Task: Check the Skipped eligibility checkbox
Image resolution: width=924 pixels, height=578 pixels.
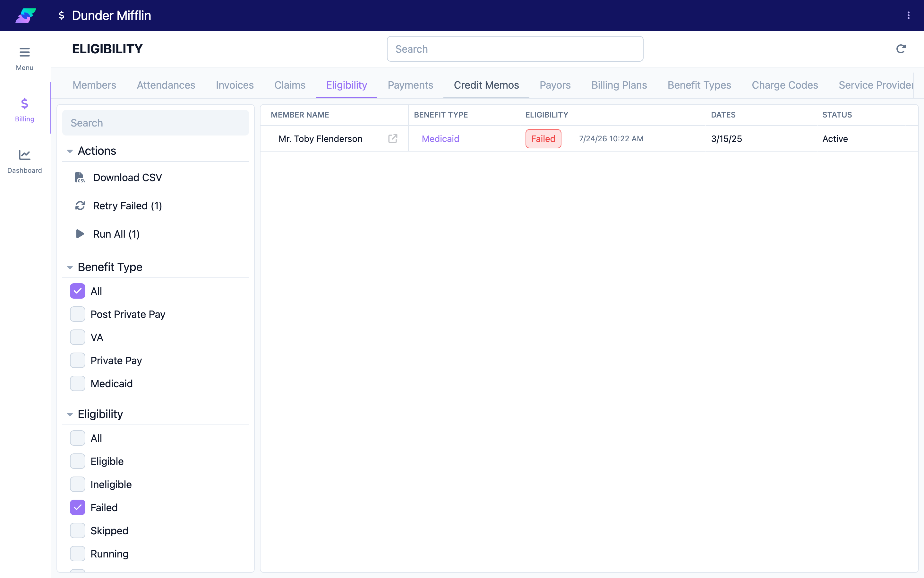Action: click(x=78, y=530)
